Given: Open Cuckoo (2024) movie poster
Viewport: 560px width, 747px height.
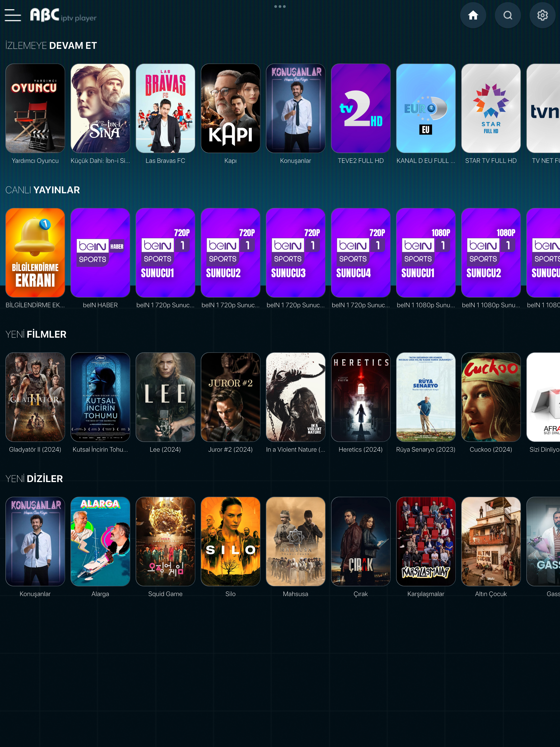Looking at the screenshot, I should [491, 397].
